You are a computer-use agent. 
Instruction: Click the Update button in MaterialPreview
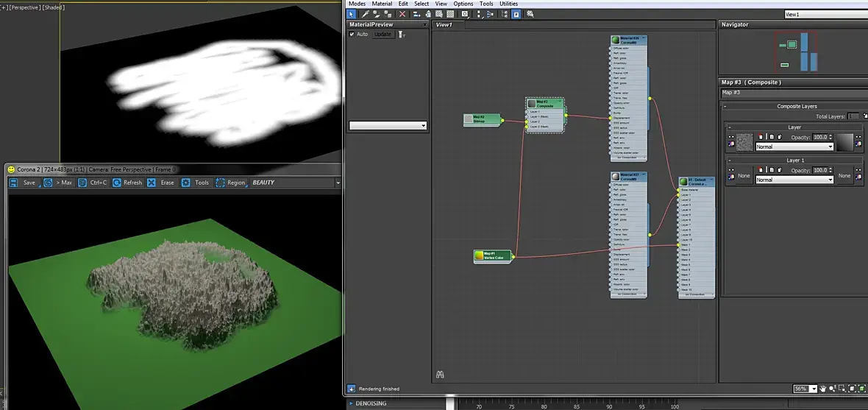383,35
